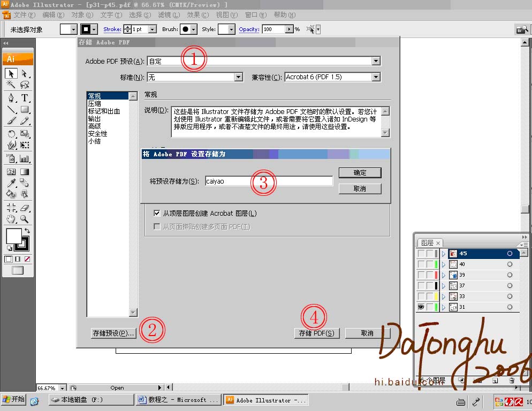
Task: Open the Style dropdown in control bar
Action: pos(231,29)
